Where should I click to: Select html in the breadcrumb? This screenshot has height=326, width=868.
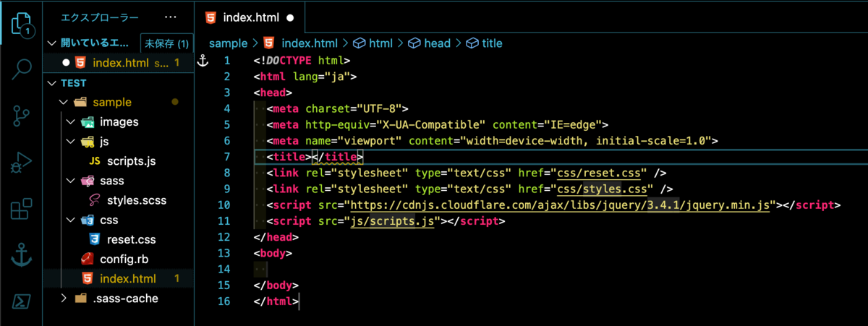pos(380,43)
